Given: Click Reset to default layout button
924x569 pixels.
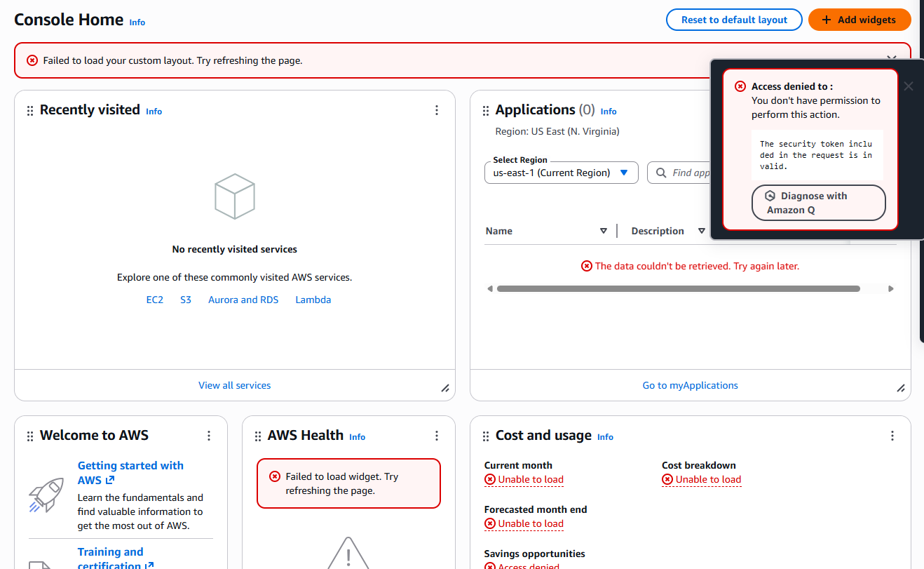Looking at the screenshot, I should (734, 20).
